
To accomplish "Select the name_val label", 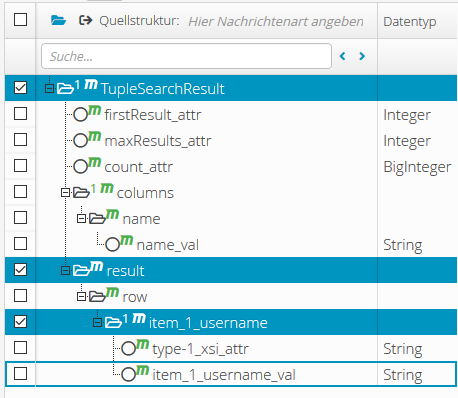I will [x=168, y=245].
